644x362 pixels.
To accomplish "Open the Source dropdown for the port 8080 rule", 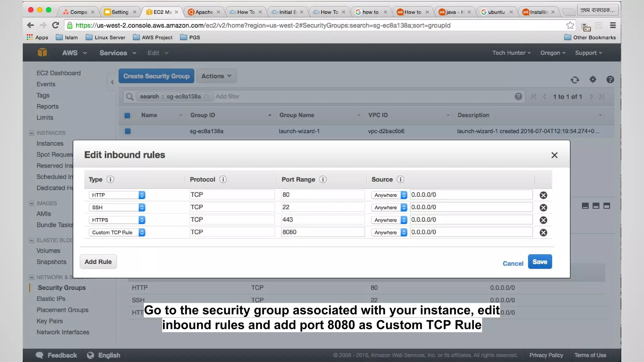I will (x=389, y=232).
